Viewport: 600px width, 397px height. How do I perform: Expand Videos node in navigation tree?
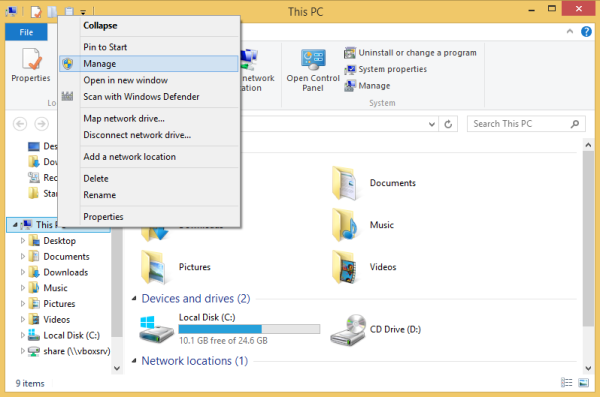(x=23, y=319)
